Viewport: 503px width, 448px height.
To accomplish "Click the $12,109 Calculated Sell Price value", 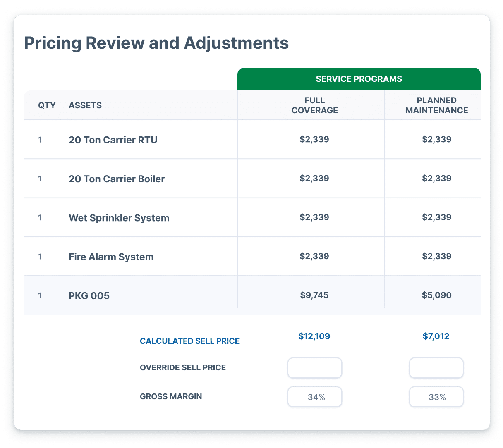I will (314, 336).
